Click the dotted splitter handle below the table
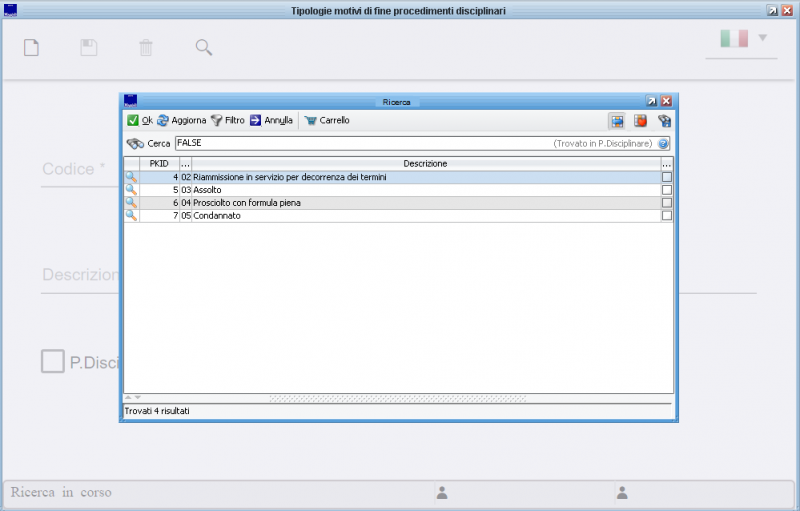Screen dimensions: 800x511 point(398,399)
